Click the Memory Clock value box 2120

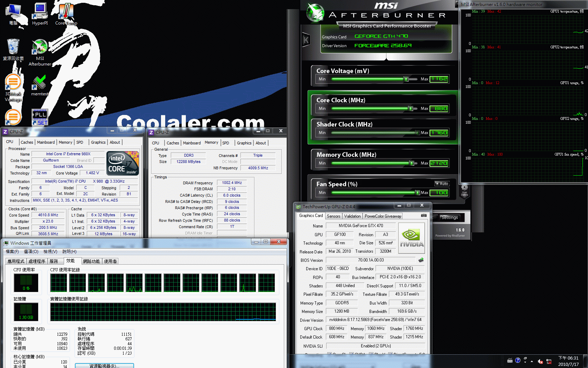(439, 163)
